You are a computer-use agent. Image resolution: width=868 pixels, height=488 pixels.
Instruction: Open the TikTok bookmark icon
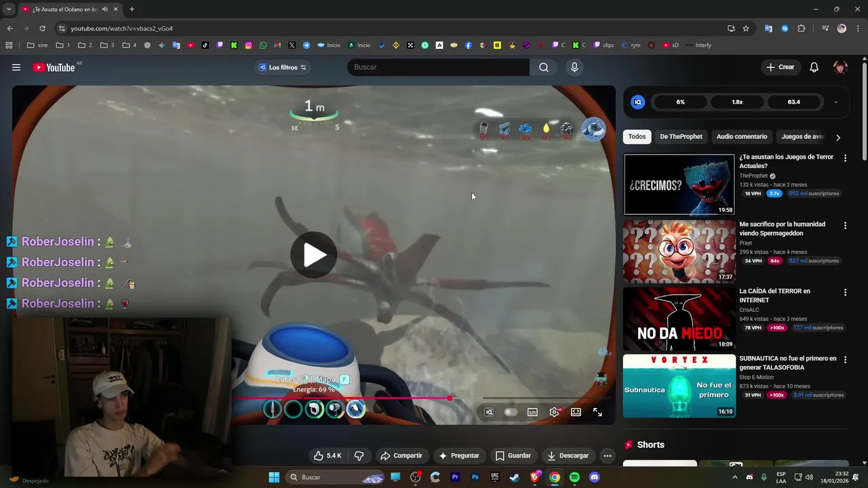pyautogui.click(x=205, y=45)
